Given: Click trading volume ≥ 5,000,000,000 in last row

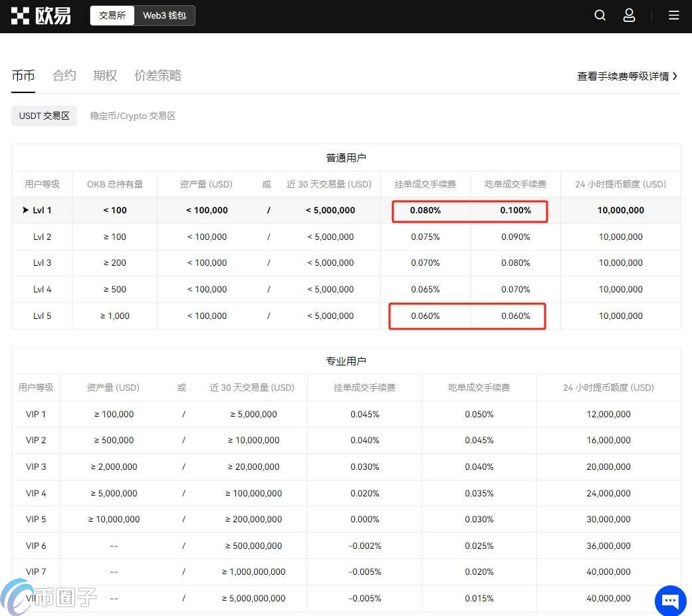Looking at the screenshot, I should coord(254,598).
